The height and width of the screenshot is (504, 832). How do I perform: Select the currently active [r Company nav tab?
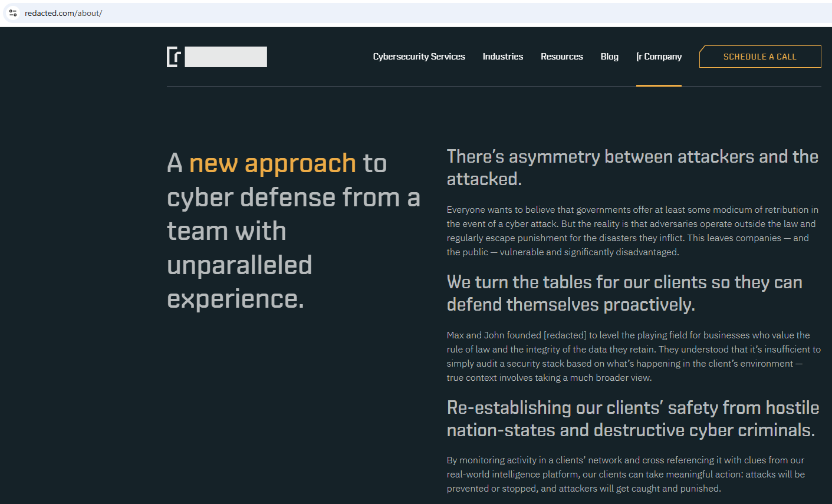click(659, 56)
